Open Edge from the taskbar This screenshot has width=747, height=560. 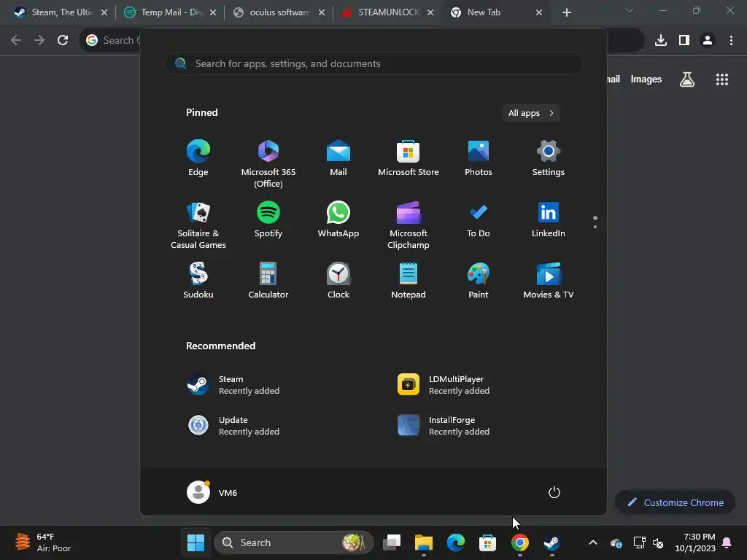coord(456,542)
